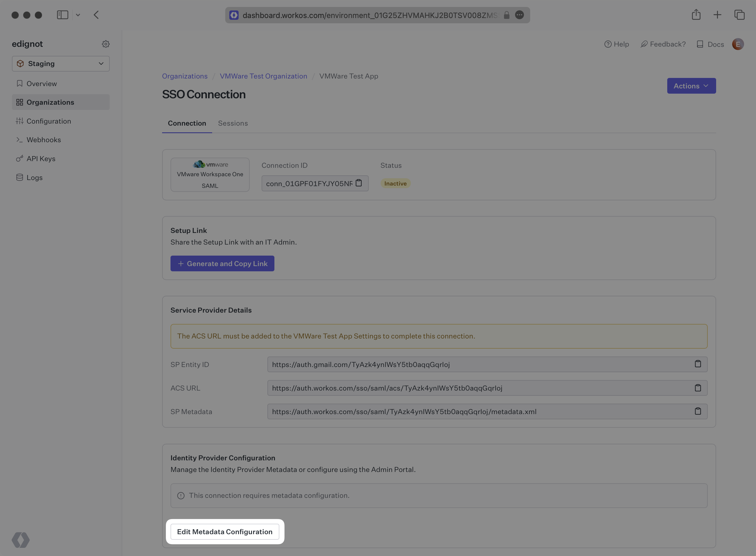This screenshot has width=756, height=556.
Task: Switch to the Sessions tab
Action: click(233, 123)
